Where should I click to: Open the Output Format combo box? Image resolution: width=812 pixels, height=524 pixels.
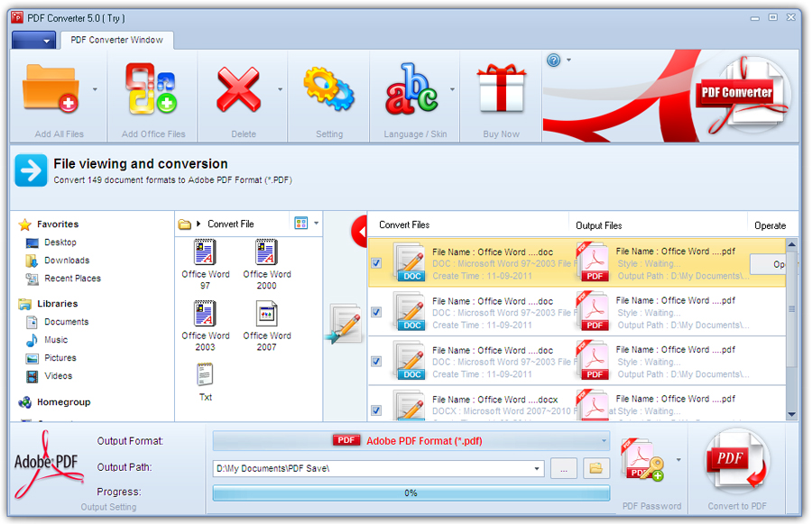411,441
